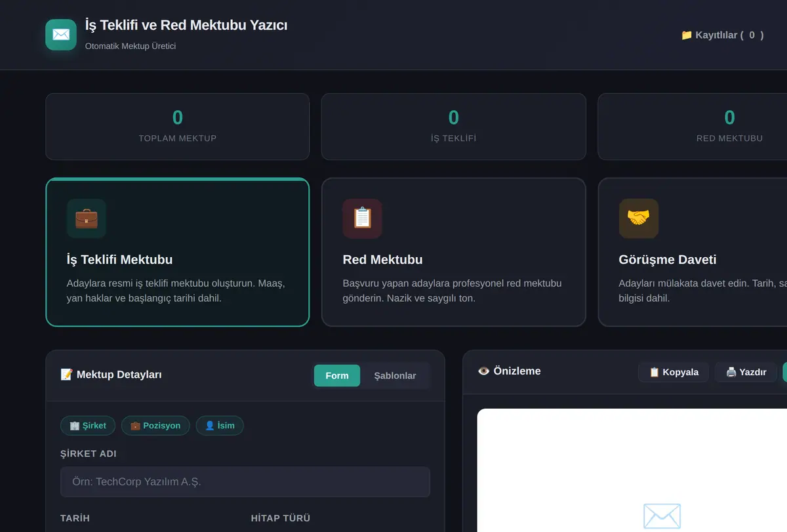The image size is (787, 532).
Task: Print the letter with Yazdır
Action: [x=746, y=372]
